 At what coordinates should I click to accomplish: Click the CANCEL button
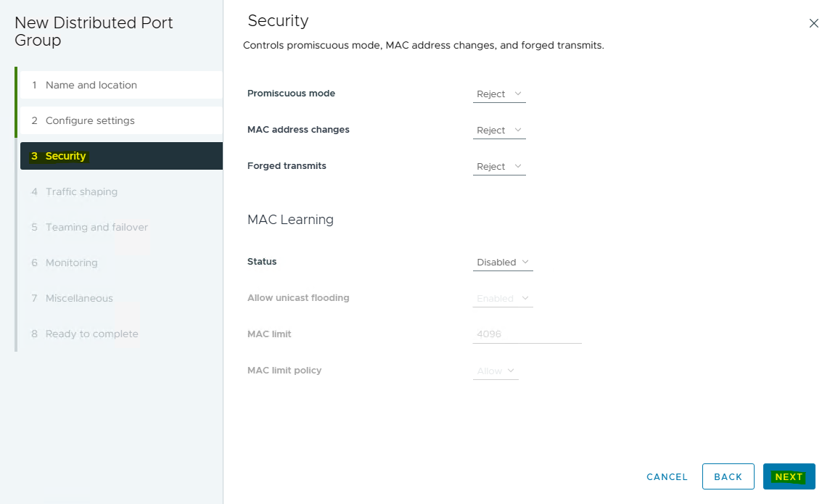[667, 477]
